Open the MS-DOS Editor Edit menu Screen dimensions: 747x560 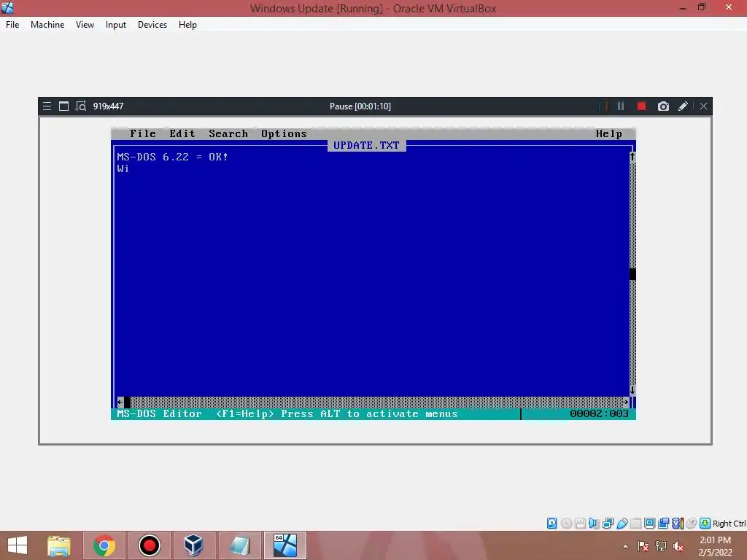182,134
